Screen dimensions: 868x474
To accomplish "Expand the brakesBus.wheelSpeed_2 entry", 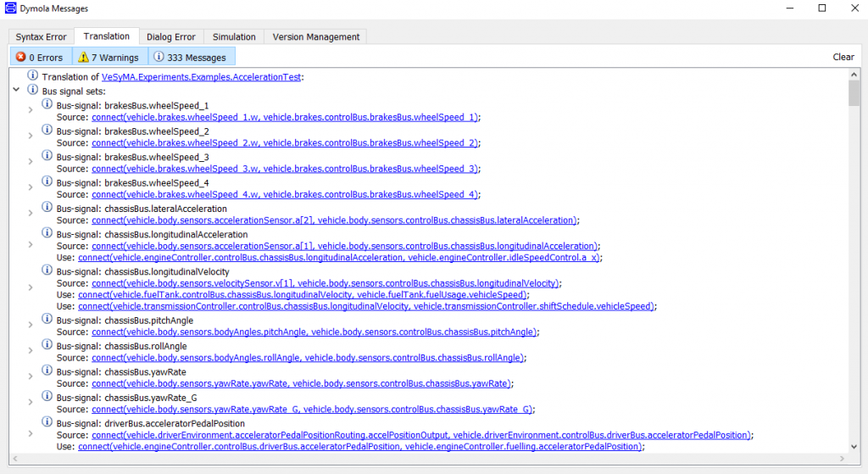I will (x=31, y=136).
